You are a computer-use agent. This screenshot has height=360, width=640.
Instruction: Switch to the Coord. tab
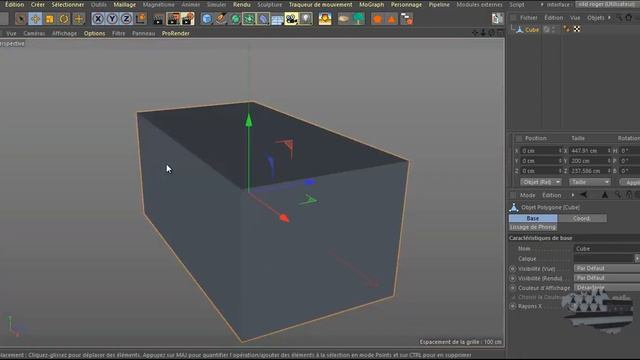582,218
